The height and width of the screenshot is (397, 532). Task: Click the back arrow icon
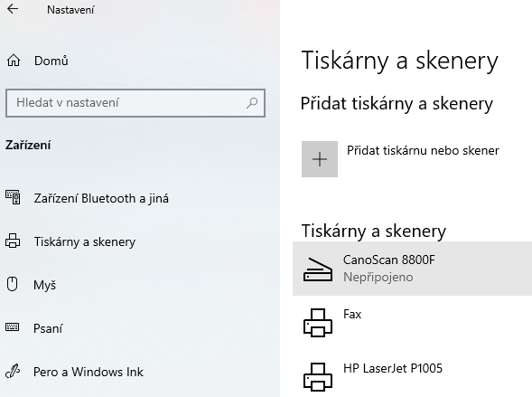[x=13, y=9]
